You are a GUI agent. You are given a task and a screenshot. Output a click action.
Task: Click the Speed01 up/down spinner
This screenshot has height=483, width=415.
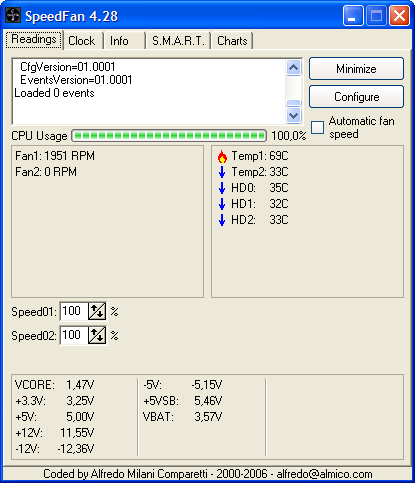[97, 311]
